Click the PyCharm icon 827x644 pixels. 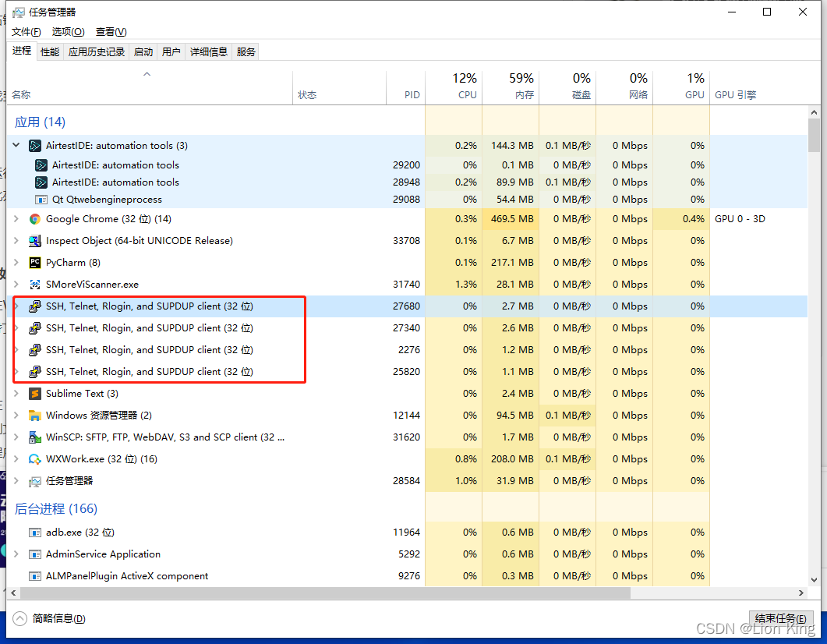(35, 263)
